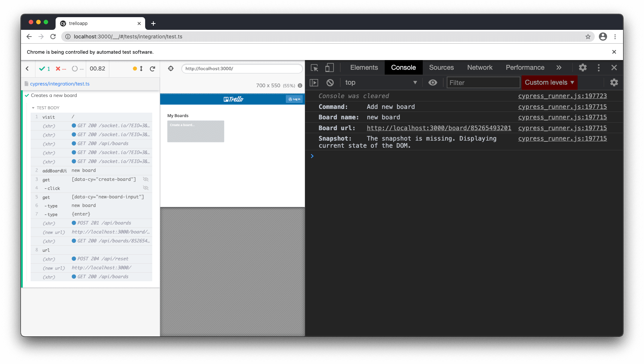Screen dimensions: 644x364
Task: Navigate back with the Cypress runner chevron
Action: point(27,68)
